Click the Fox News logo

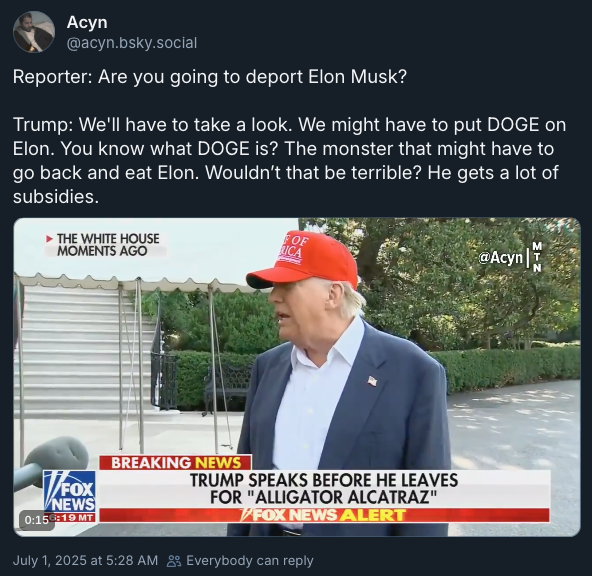point(69,492)
